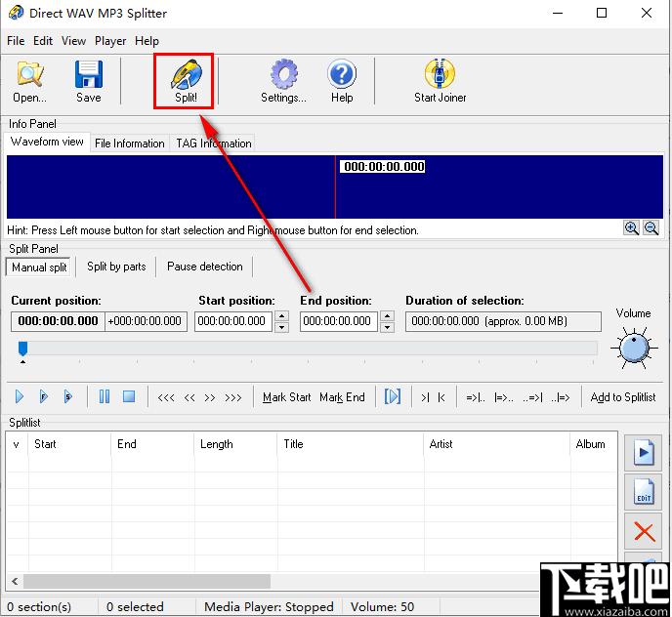Open the Player menu
The height and width of the screenshot is (617, 672).
coord(110,41)
